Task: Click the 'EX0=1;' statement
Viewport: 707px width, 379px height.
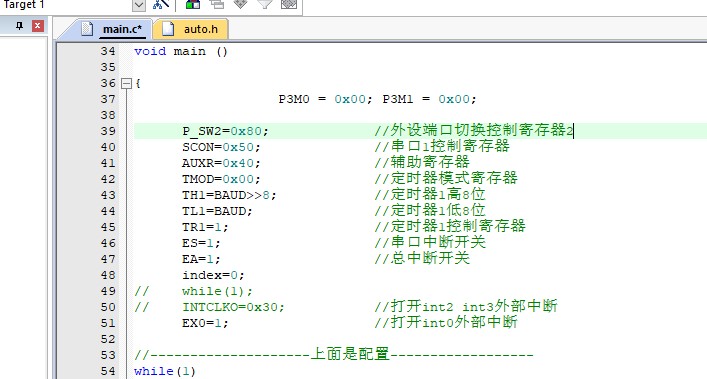Action: [x=206, y=323]
